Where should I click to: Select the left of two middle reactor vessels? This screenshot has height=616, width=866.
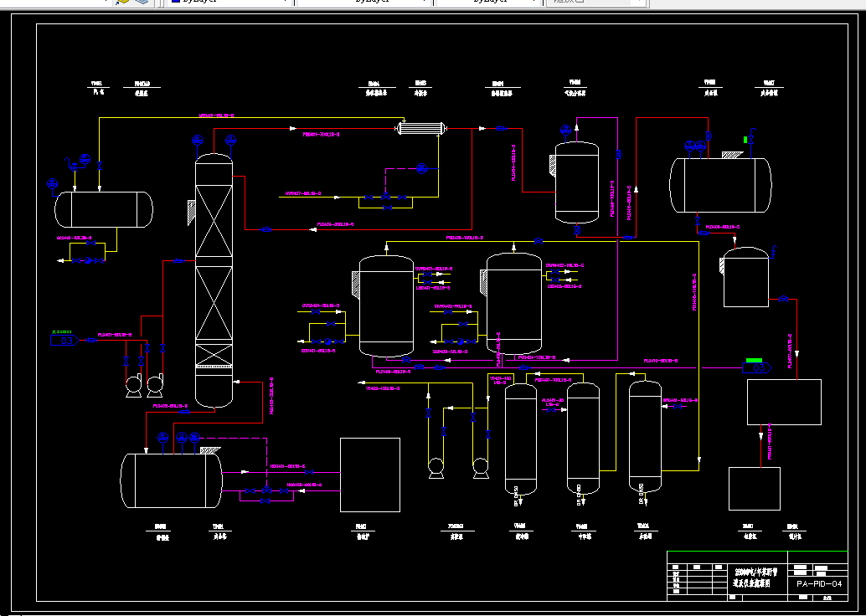point(387,305)
